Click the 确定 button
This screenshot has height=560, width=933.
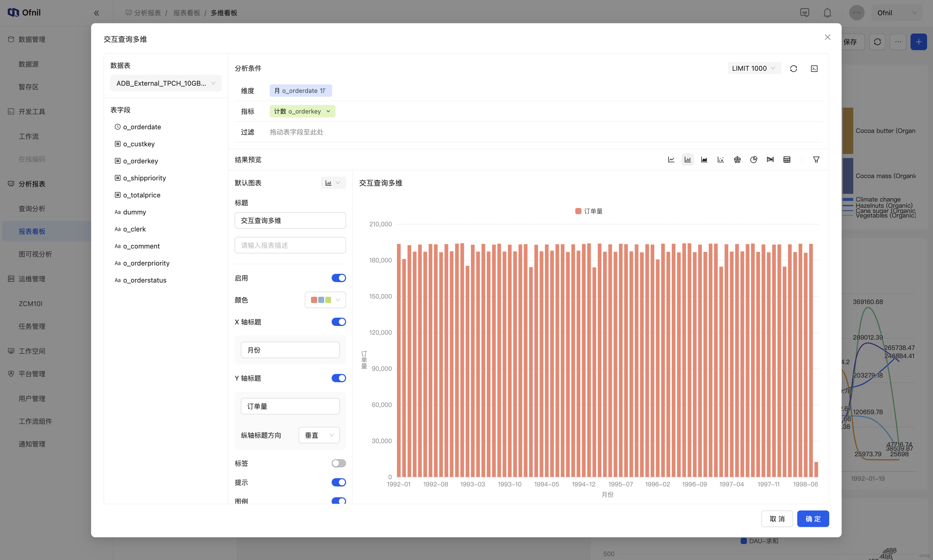pyautogui.click(x=813, y=519)
